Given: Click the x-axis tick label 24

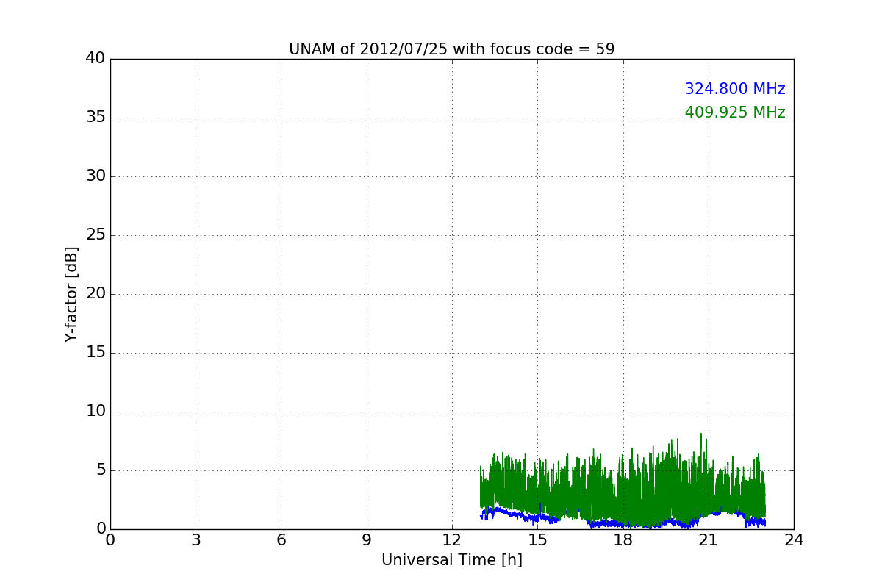Looking at the screenshot, I should tap(794, 540).
